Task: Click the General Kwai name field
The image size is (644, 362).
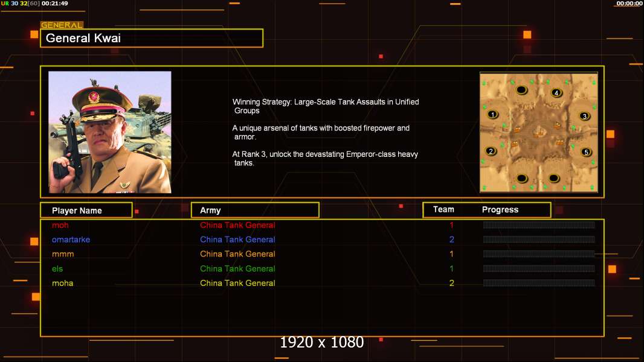Action: 152,38
